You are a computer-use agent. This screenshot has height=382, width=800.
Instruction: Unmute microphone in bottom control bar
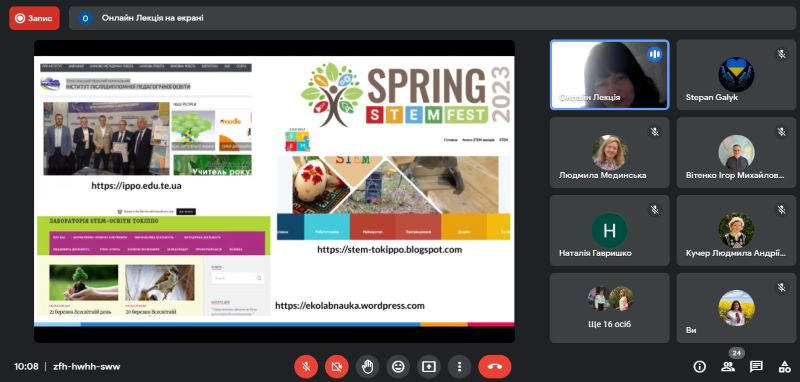pos(306,366)
